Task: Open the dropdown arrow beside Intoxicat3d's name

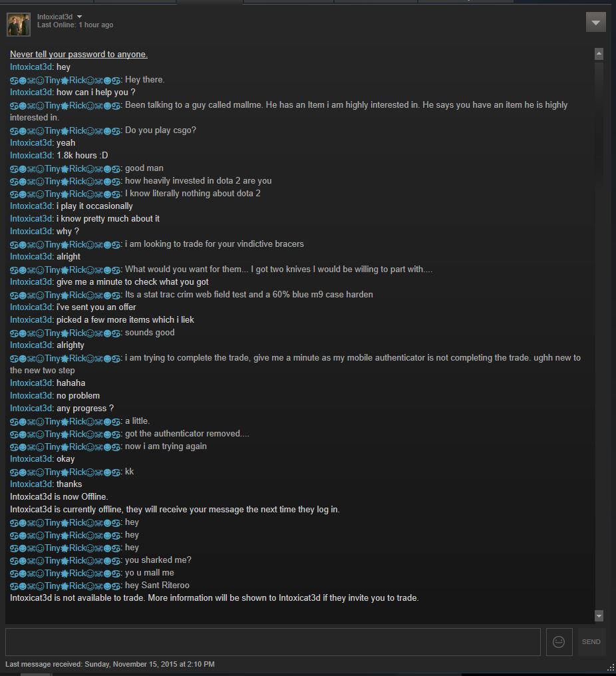Action: 79,17
